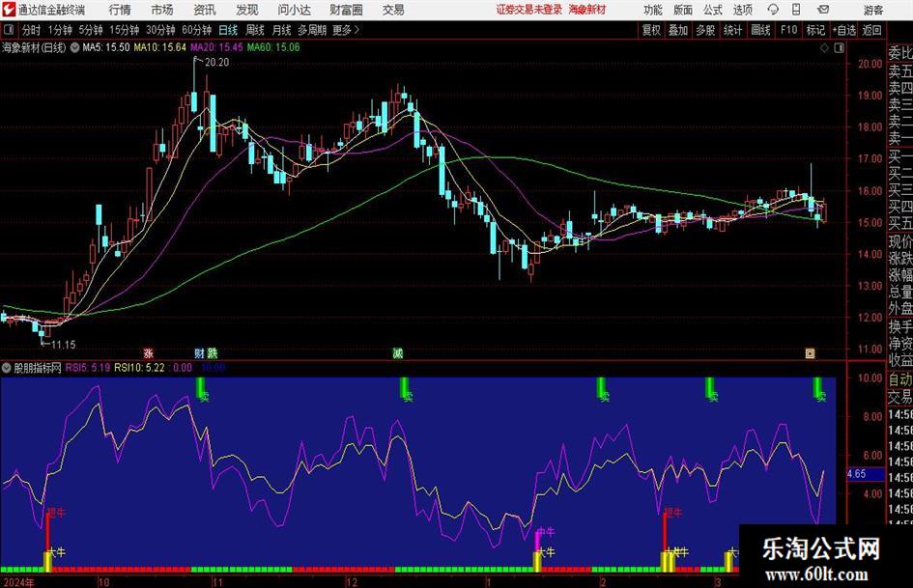Add stock with +自选 button

843,30
